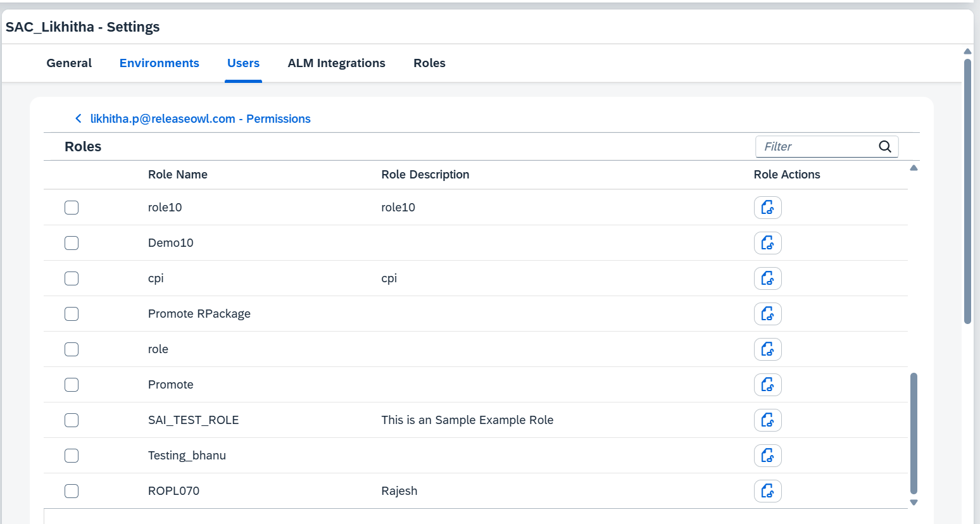Click role action icon for Promote RPackage
This screenshot has width=980, height=524.
[x=767, y=314]
